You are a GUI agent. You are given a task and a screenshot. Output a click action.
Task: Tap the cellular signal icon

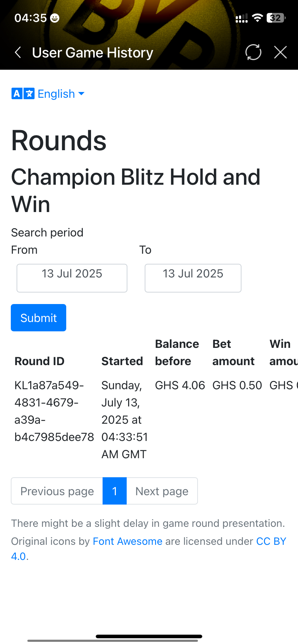coord(241,18)
